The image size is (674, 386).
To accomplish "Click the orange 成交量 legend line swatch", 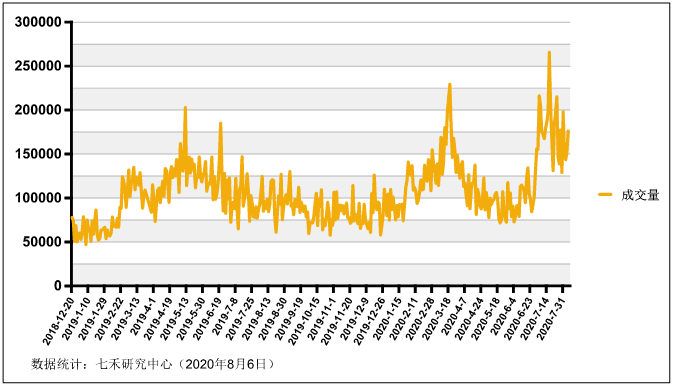I will [605, 194].
